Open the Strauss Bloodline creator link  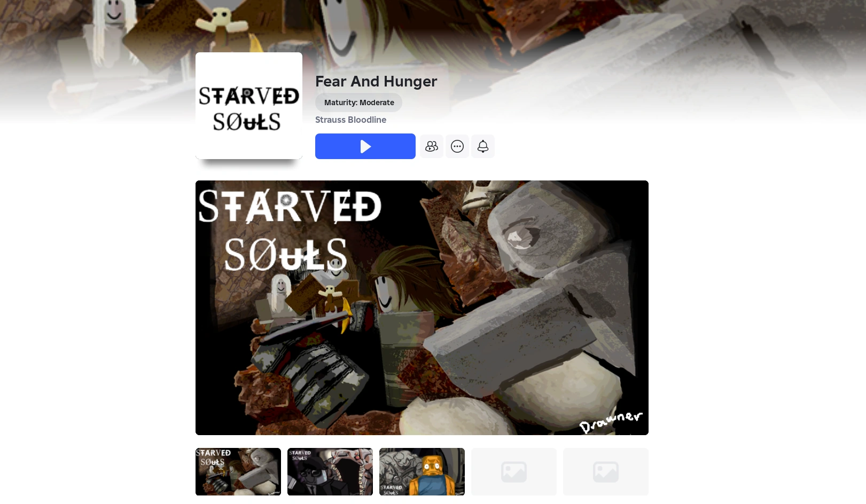coord(350,120)
